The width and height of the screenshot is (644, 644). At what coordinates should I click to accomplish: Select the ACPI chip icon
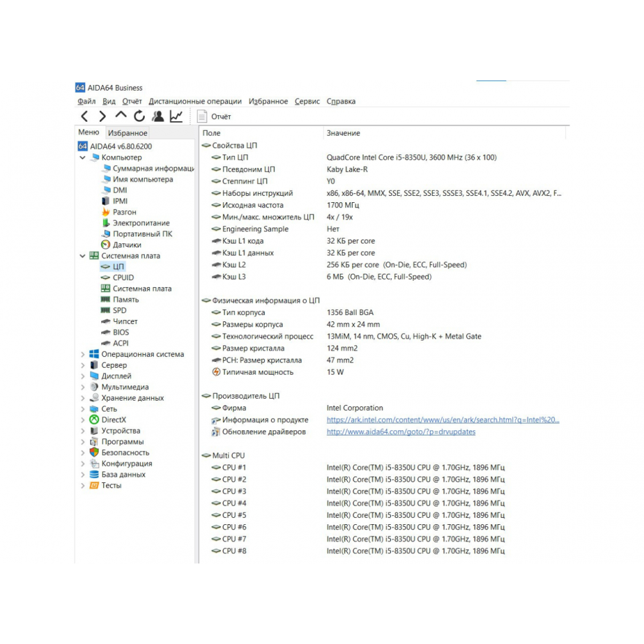click(x=106, y=343)
